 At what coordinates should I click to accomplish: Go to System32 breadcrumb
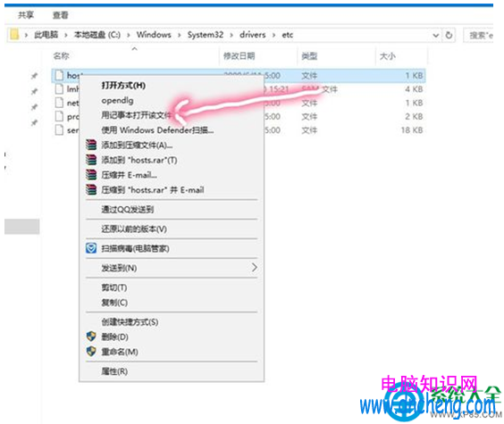point(206,35)
